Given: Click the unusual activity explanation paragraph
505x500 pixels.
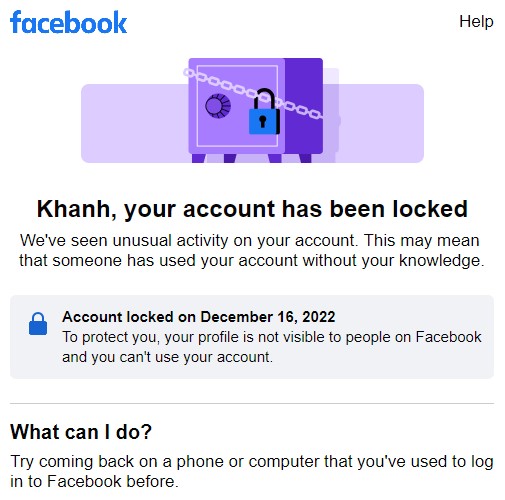Looking at the screenshot, I should coord(252,250).
